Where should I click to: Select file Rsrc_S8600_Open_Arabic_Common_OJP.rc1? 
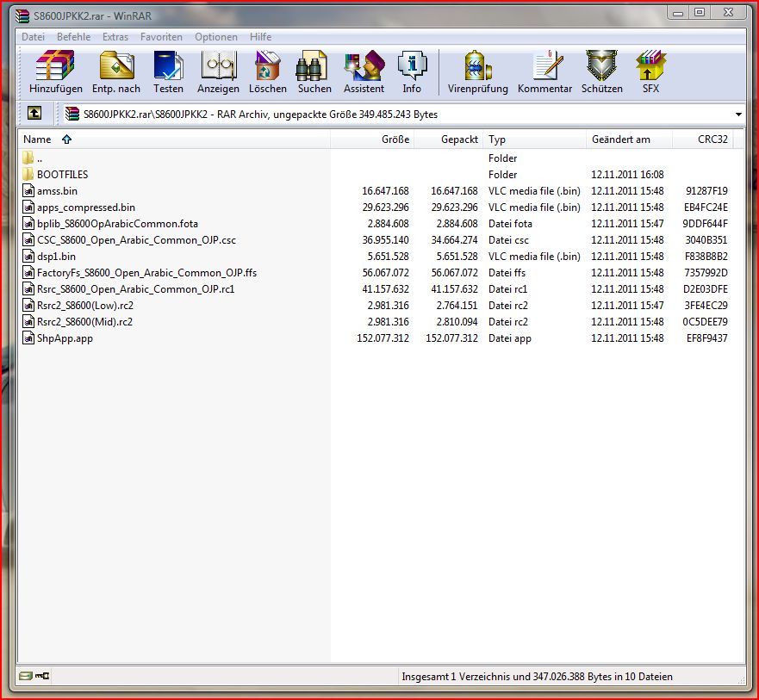coord(135,289)
